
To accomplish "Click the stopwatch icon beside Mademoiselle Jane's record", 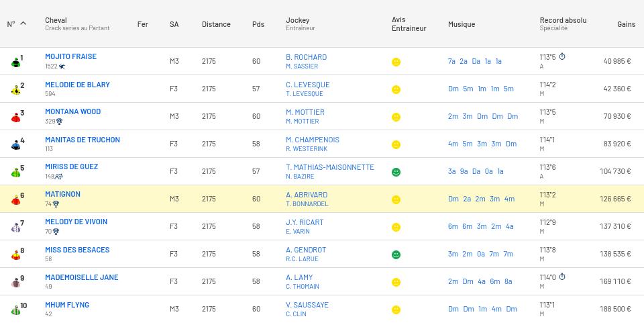I will tap(562, 277).
